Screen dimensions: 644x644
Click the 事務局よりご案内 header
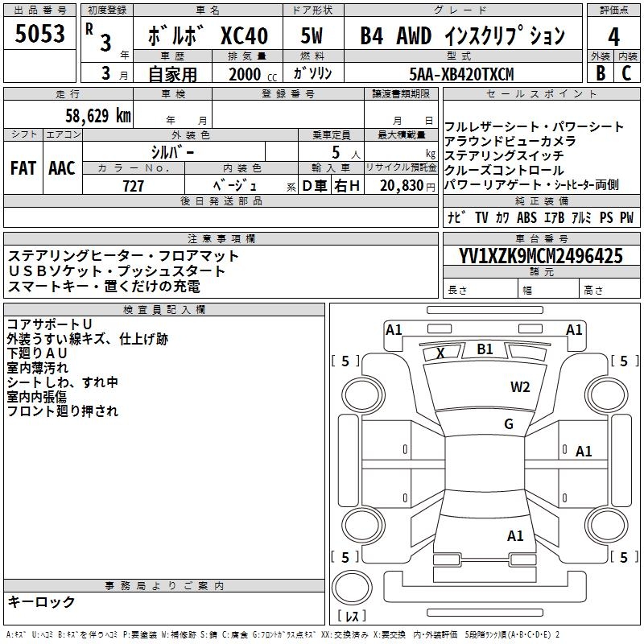point(164,586)
